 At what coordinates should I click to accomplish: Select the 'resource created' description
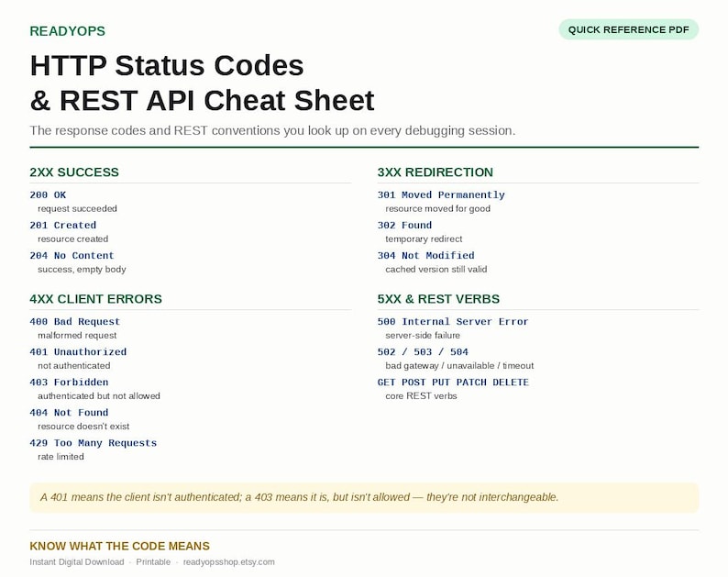73,239
